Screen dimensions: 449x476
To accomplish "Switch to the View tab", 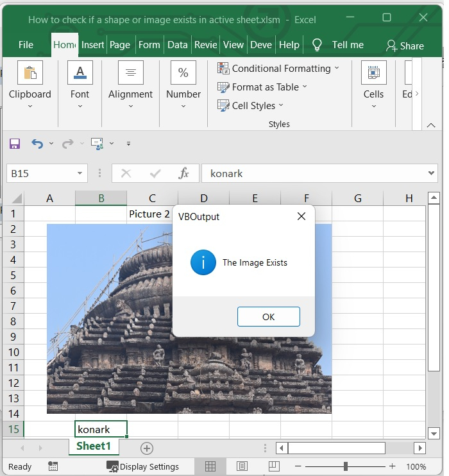I will pyautogui.click(x=233, y=45).
